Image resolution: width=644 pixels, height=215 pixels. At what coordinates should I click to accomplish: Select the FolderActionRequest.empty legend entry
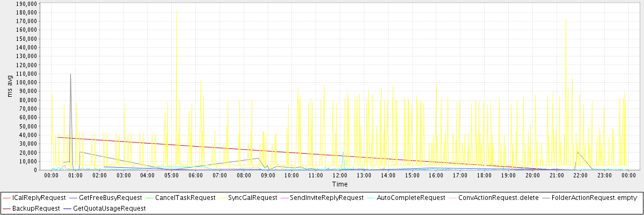tap(594, 198)
